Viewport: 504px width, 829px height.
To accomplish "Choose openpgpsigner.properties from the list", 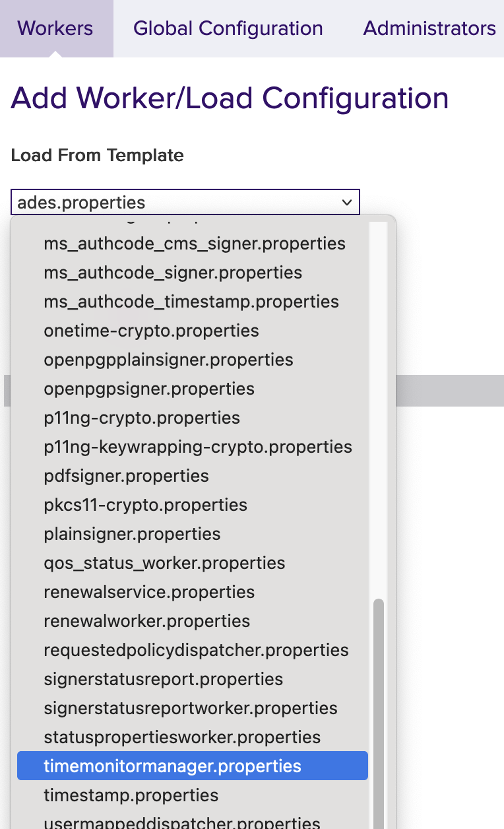I will [148, 389].
